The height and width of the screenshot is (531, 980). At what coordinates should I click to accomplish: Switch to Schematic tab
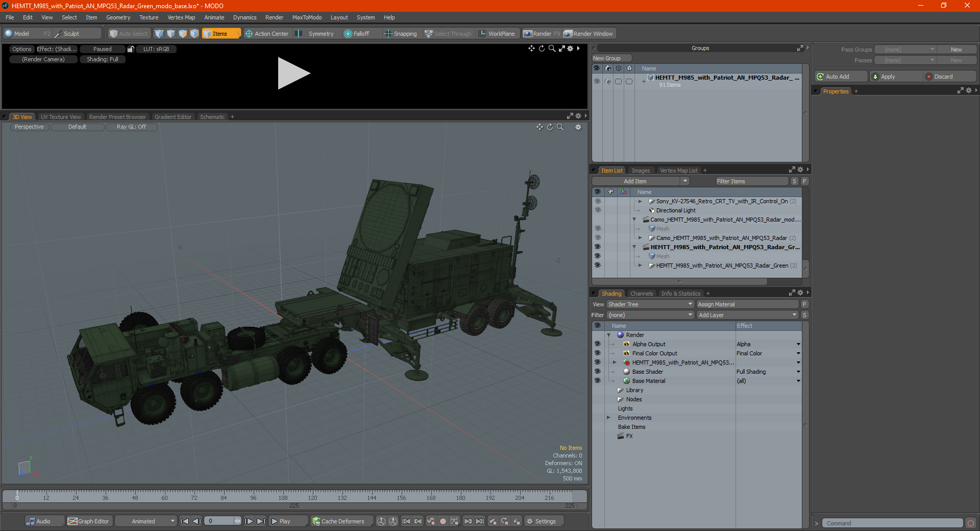pos(212,117)
